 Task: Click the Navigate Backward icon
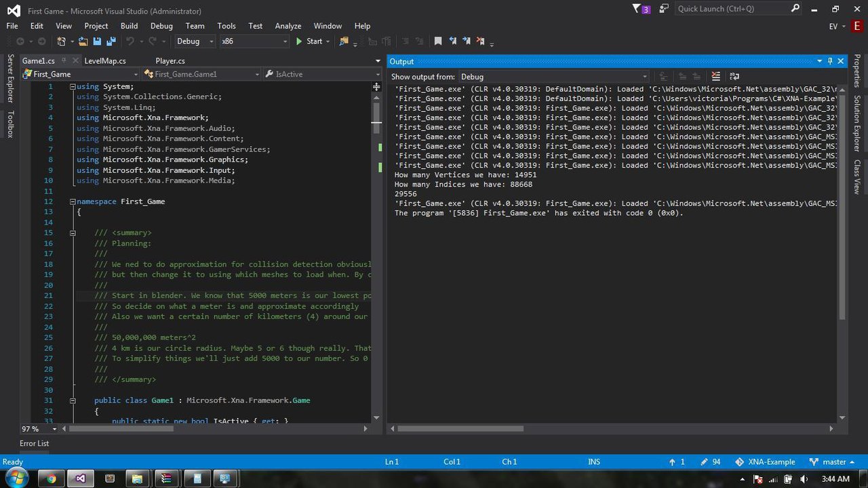tap(20, 41)
